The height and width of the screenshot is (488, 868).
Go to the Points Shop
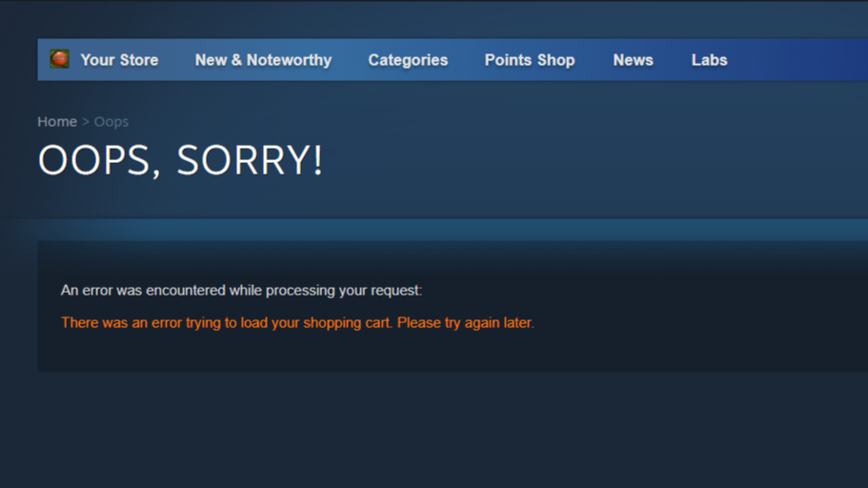coord(530,60)
